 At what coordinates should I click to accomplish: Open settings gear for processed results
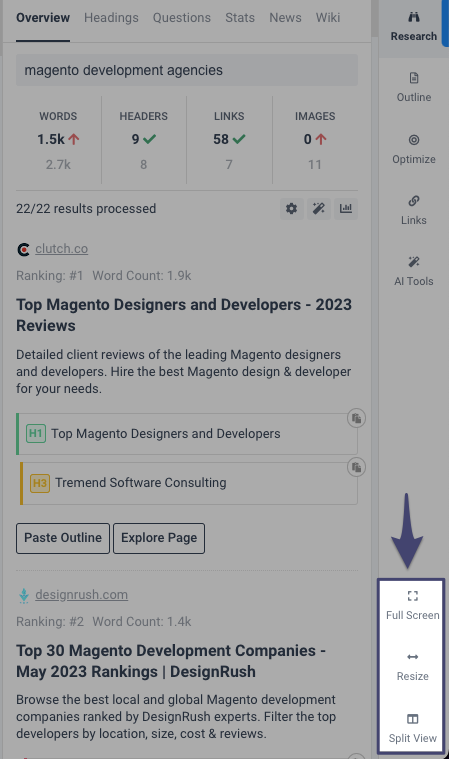pyautogui.click(x=292, y=209)
